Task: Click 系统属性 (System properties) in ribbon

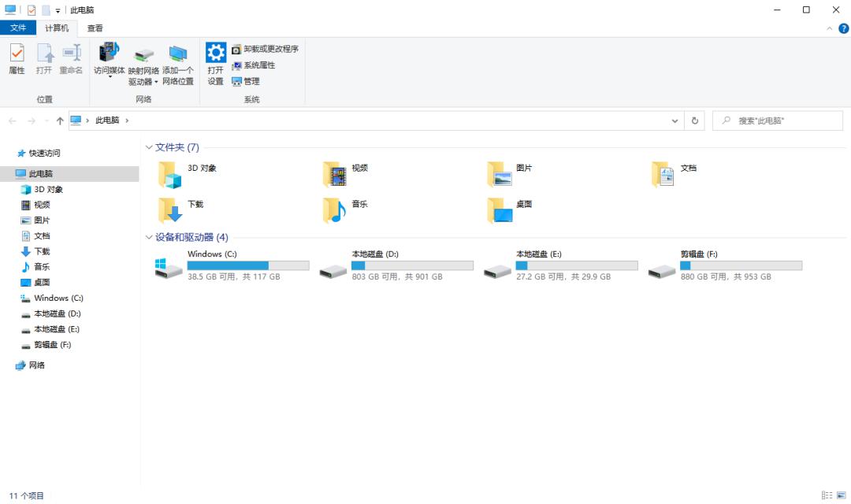Action: tap(254, 65)
